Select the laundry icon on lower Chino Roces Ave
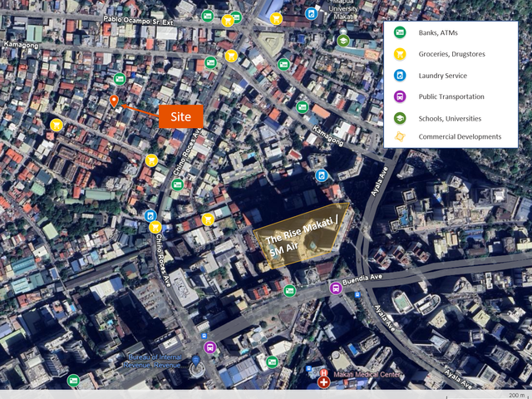The width and height of the screenshot is (532, 399). coord(150,216)
